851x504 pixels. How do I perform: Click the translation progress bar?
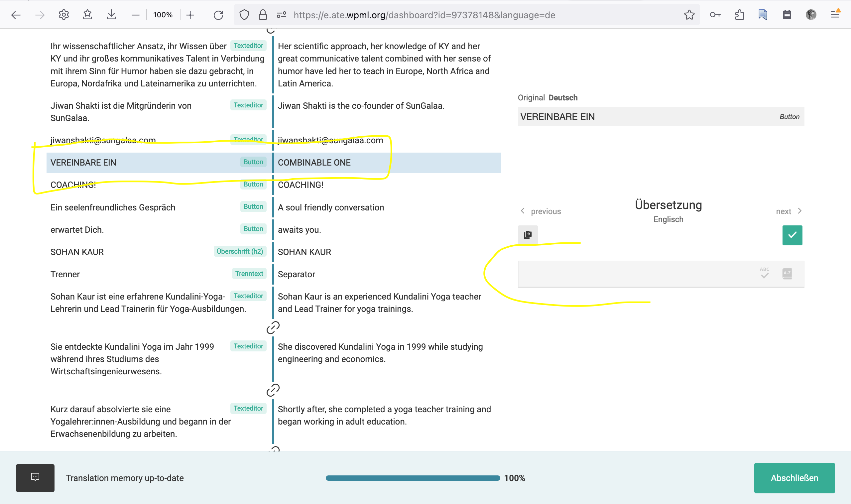(413, 478)
